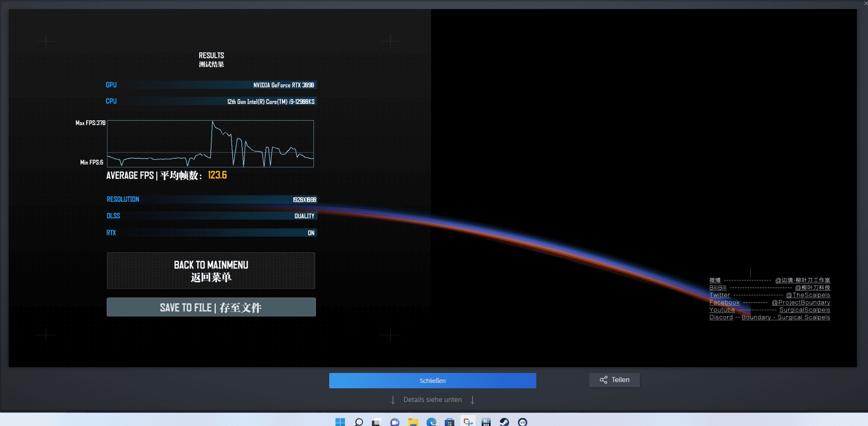Click the RESULTS heading
This screenshot has width=868, height=426.
coord(211,56)
